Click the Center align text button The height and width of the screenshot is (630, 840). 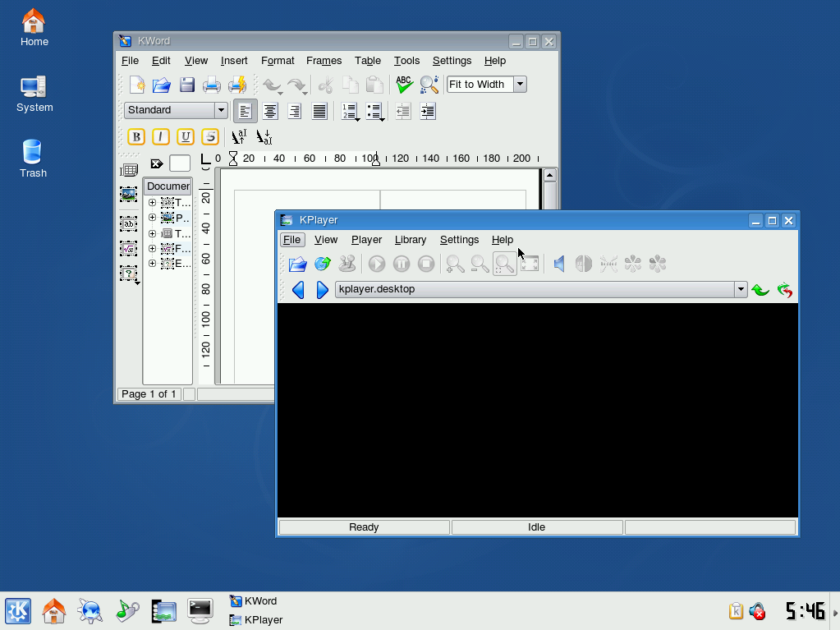point(269,111)
